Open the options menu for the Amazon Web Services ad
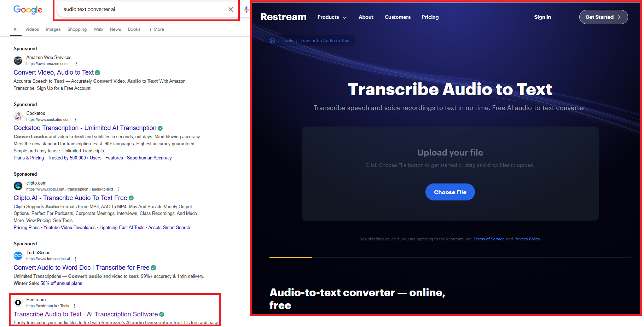644x327 pixels. (77, 64)
